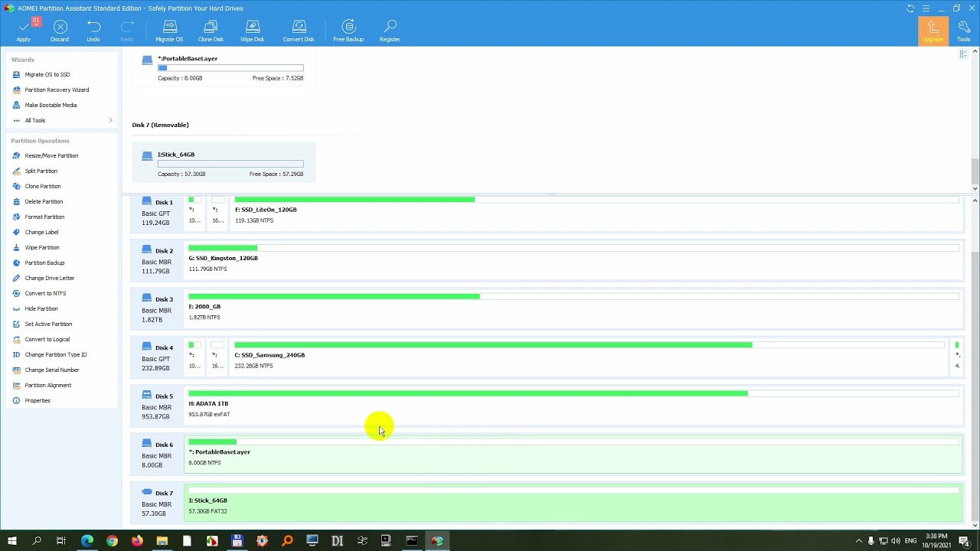Screen dimensions: 980x551
Task: Select I:Stick_64GB card in upper pane
Action: pos(224,163)
